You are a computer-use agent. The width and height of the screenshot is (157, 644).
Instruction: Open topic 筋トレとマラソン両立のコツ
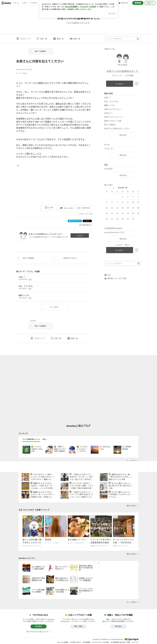58,568
